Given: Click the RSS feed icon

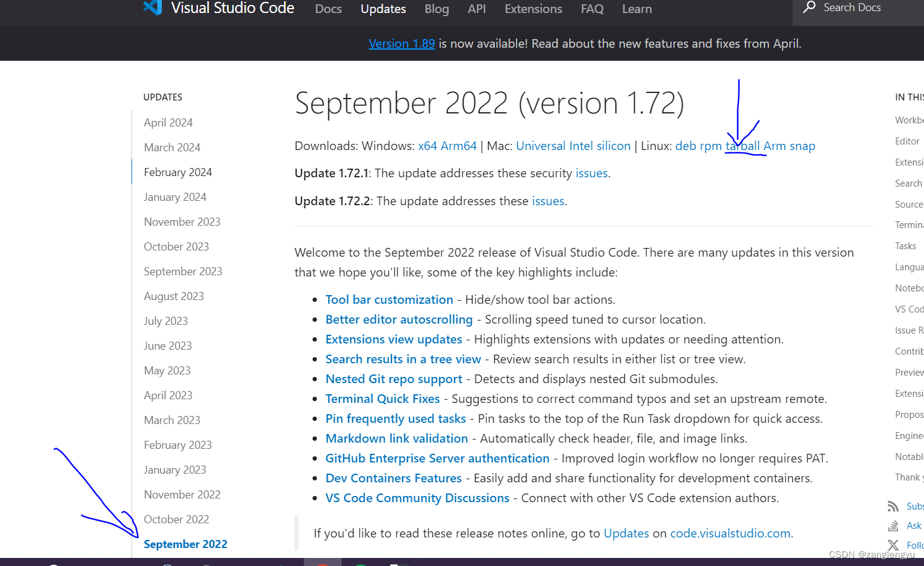Looking at the screenshot, I should pos(893,506).
